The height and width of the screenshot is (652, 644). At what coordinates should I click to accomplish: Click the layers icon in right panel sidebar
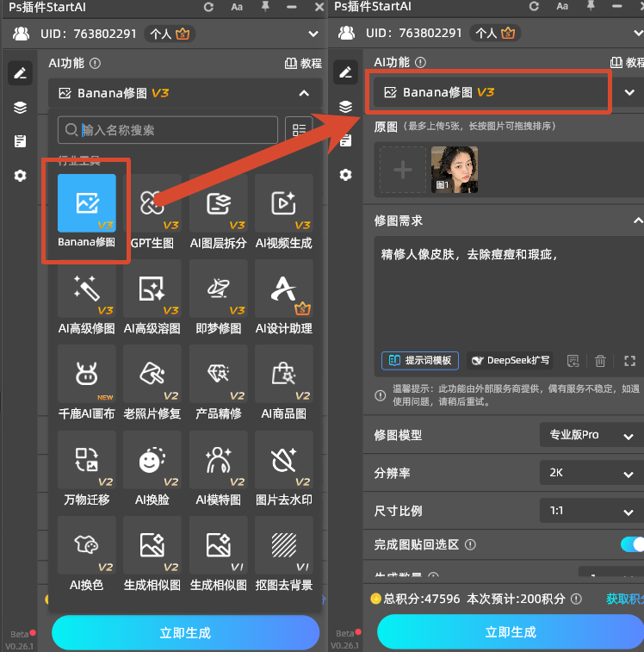pos(345,107)
